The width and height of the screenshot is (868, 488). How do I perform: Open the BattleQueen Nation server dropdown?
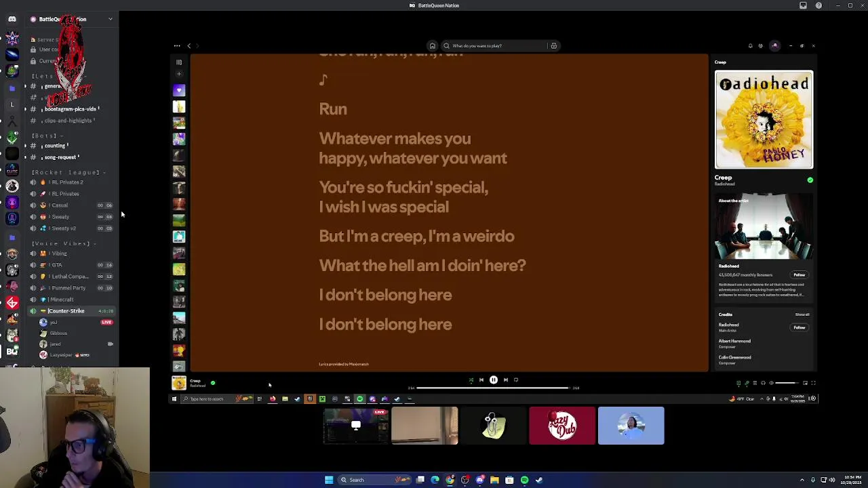(x=111, y=19)
